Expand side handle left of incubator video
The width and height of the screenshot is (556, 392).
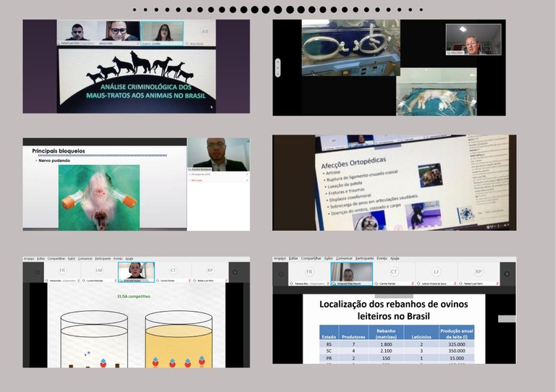[277, 65]
